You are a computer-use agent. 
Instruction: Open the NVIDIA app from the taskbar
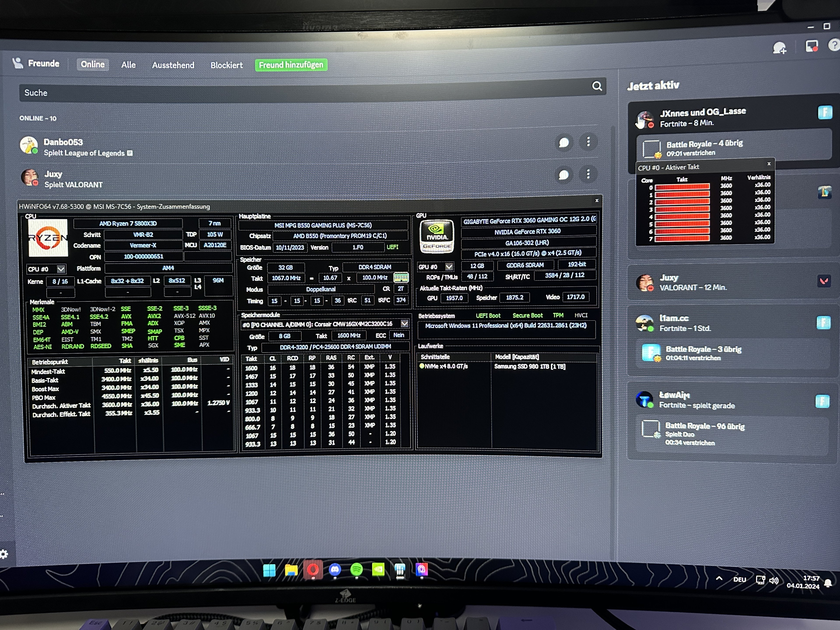[378, 569]
